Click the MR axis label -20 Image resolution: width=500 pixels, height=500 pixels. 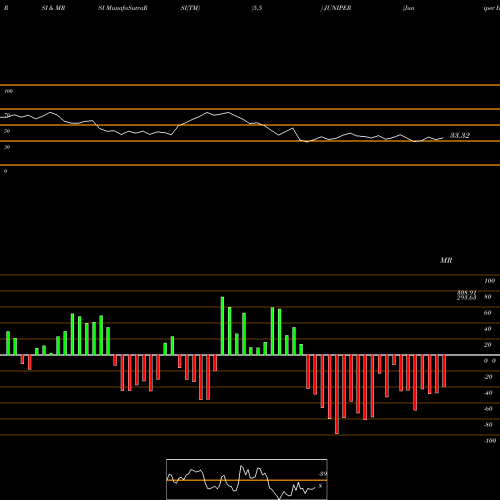coord(488,377)
